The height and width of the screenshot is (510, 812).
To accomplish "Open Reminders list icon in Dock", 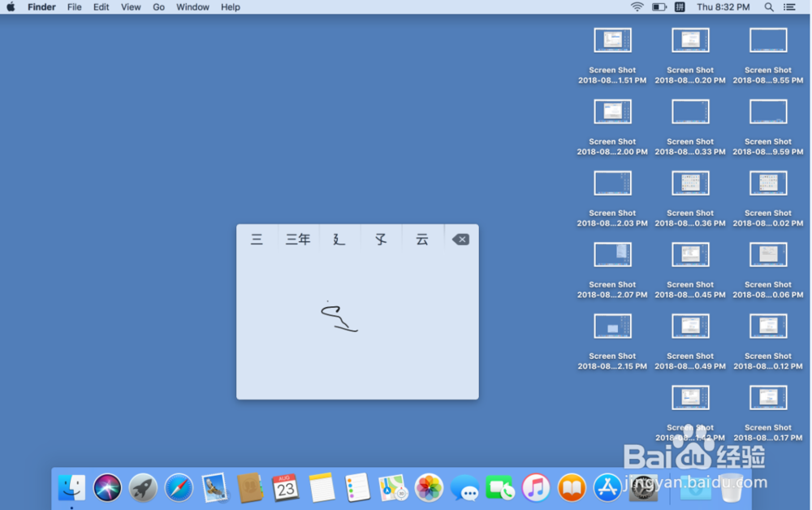I will tap(357, 487).
